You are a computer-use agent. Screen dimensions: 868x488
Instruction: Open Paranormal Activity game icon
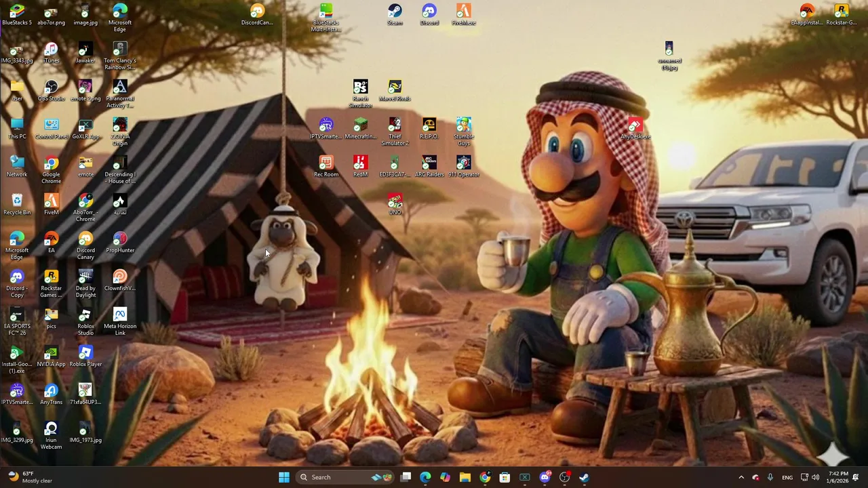pyautogui.click(x=119, y=94)
